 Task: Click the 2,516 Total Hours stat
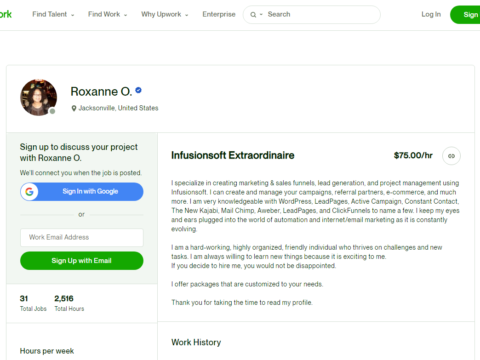69,303
